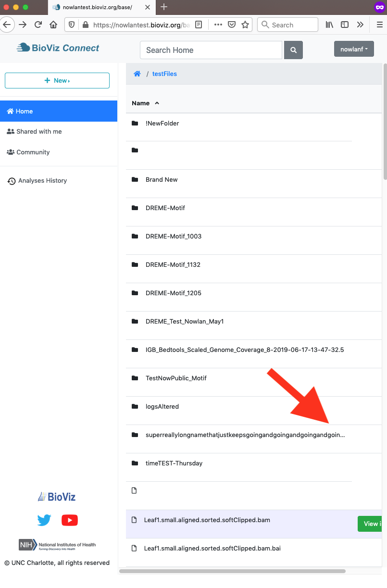387x588 pixels.
Task: Go to Community in sidebar
Action: click(33, 152)
